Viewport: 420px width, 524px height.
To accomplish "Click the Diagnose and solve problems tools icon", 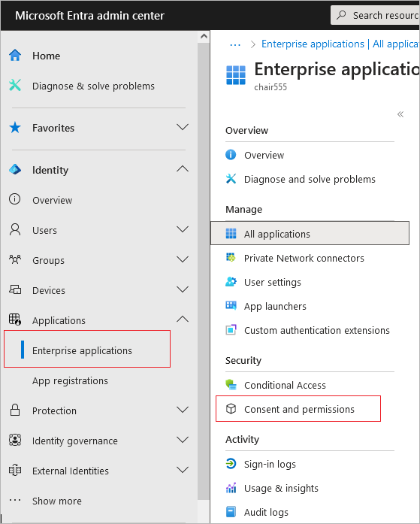I will [x=231, y=179].
